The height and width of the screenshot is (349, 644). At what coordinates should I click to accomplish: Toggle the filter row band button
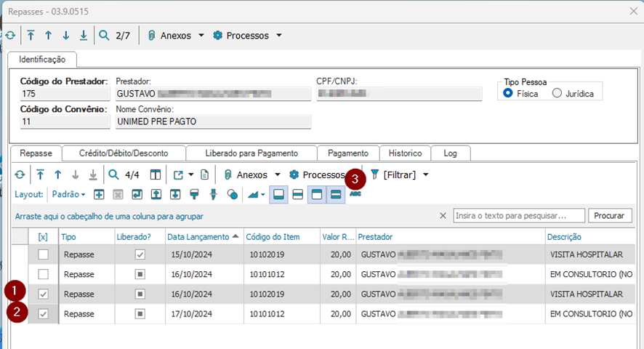336,194
